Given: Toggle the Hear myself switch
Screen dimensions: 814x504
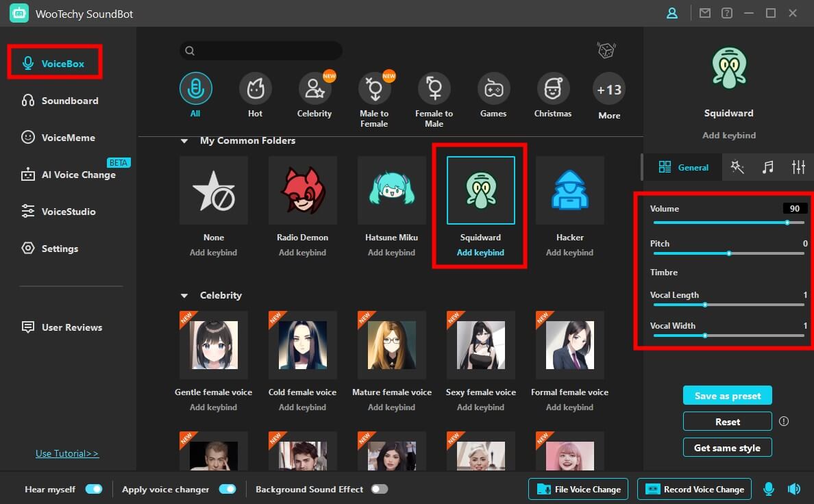Looking at the screenshot, I should click(93, 489).
